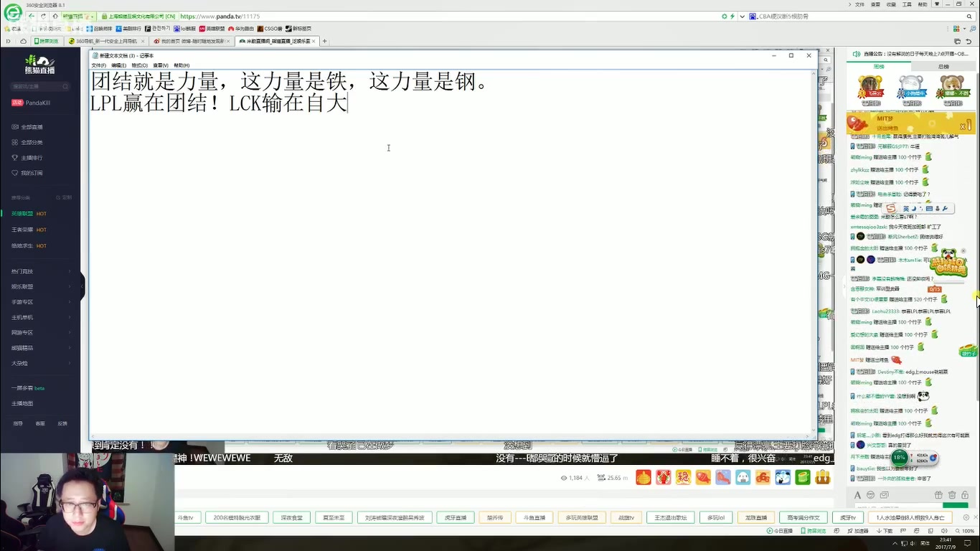Open 龙珠直播 recommendation link
The height and width of the screenshot is (551, 980).
[x=755, y=517]
